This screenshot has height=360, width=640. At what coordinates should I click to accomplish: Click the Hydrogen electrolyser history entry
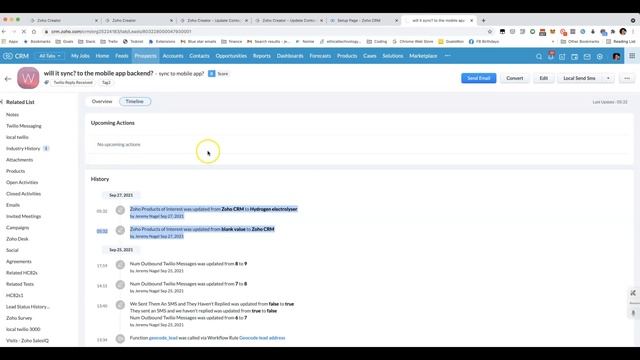point(213,212)
